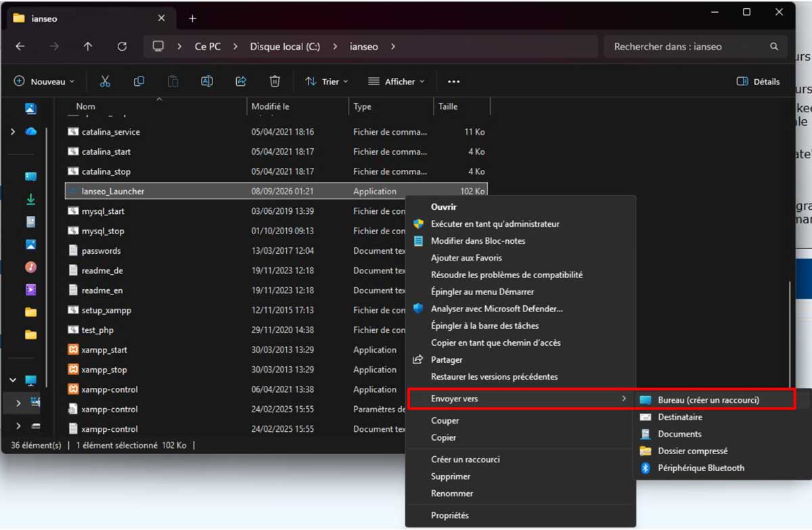Click the Partager share icon in menu
This screenshot has height=530, width=812.
tap(418, 359)
